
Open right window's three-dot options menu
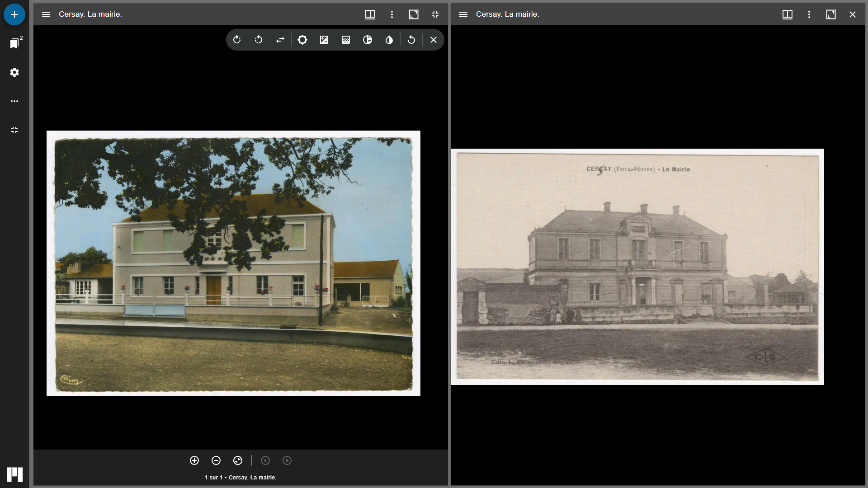pyautogui.click(x=809, y=14)
